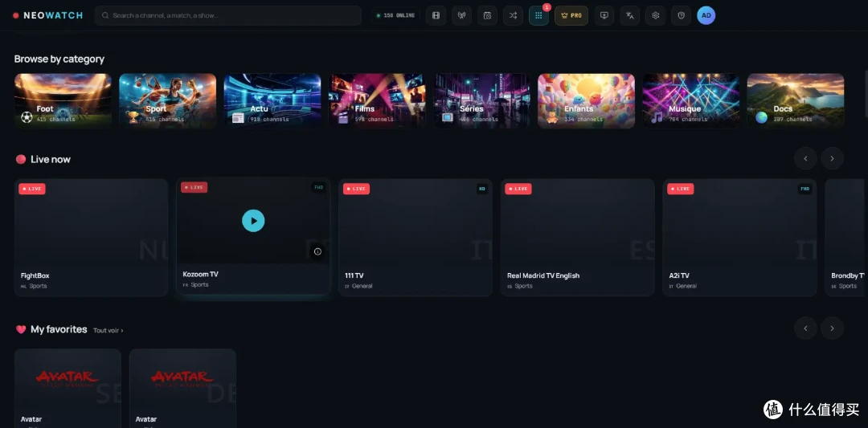The height and width of the screenshot is (428, 868).
Task: Click the page vertical scrollbar
Action: tap(866, 93)
